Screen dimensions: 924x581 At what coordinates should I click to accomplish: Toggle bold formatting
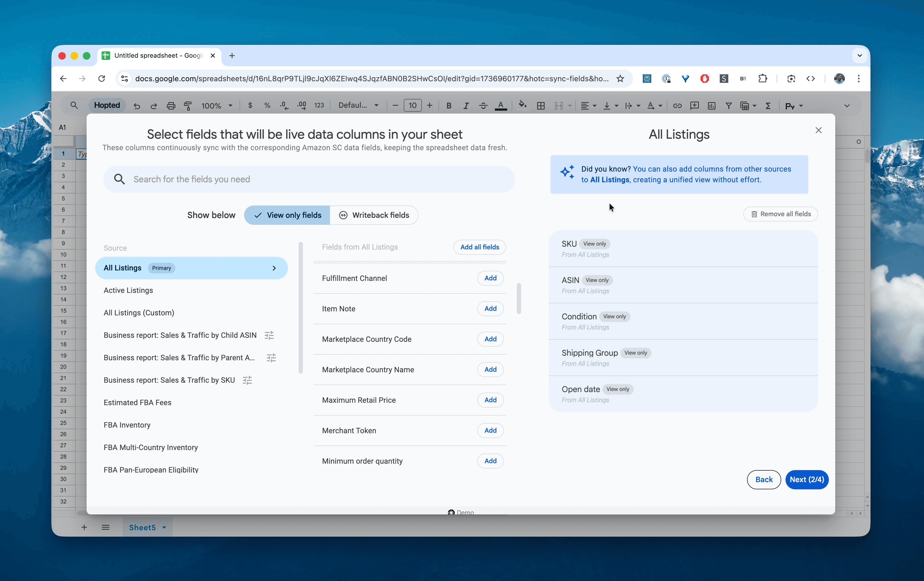click(x=449, y=106)
